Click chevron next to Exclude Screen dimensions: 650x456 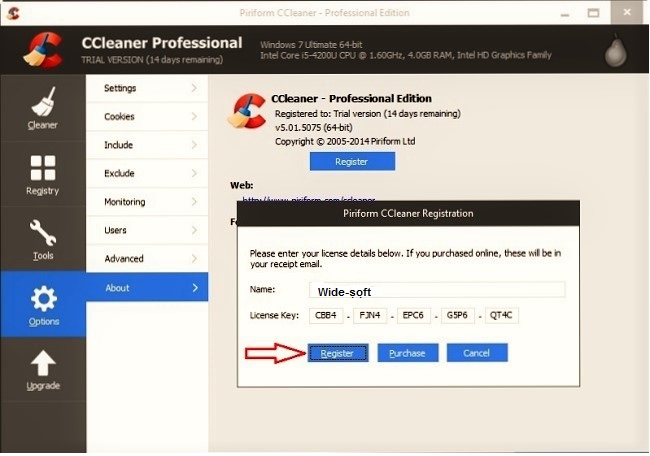click(x=194, y=173)
